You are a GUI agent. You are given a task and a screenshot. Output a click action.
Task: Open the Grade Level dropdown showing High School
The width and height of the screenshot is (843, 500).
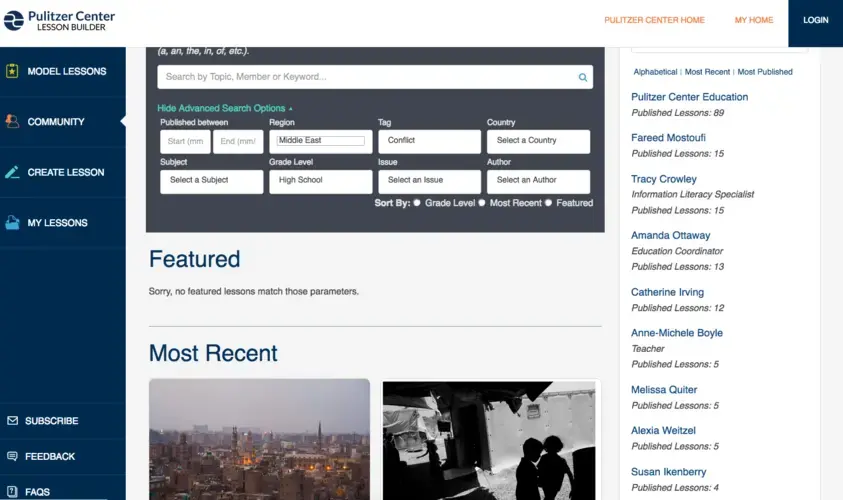point(320,182)
